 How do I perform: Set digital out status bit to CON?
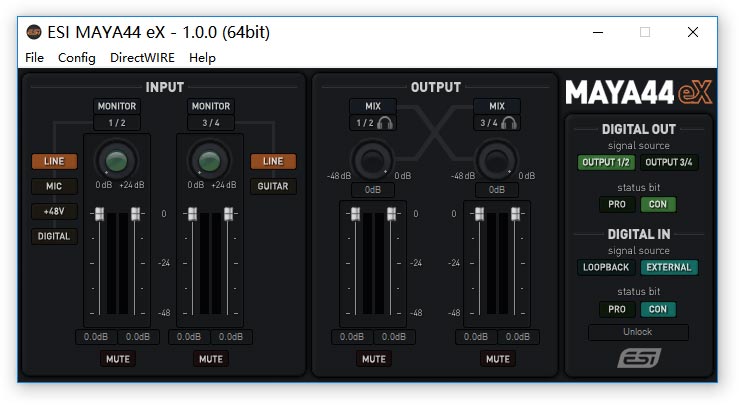pos(658,205)
